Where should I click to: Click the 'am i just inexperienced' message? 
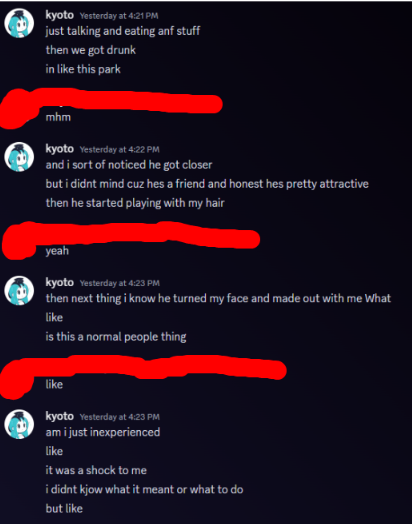(x=103, y=432)
